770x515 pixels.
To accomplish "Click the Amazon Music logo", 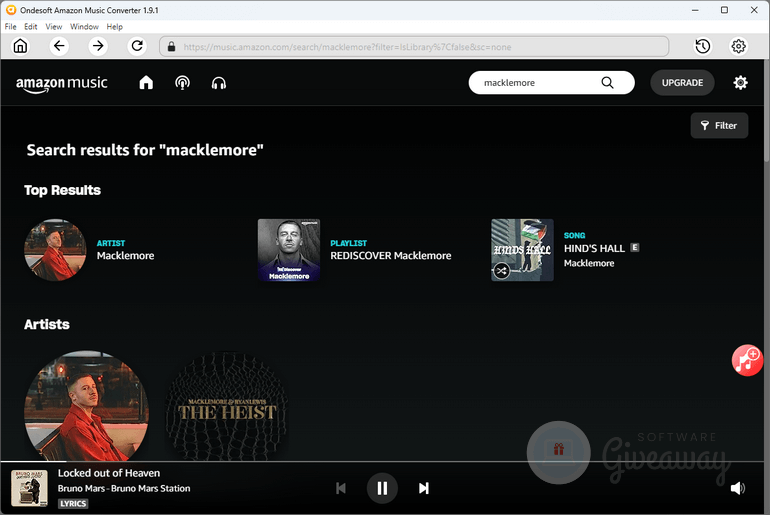I will 62,84.
